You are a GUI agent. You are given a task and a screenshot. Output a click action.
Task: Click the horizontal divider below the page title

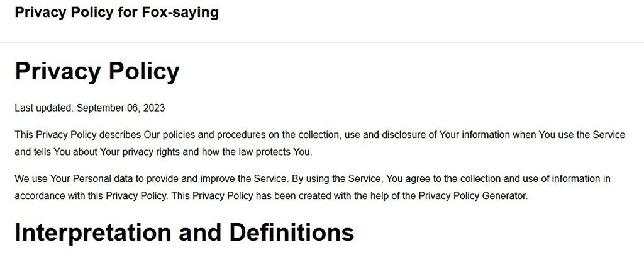[322, 42]
